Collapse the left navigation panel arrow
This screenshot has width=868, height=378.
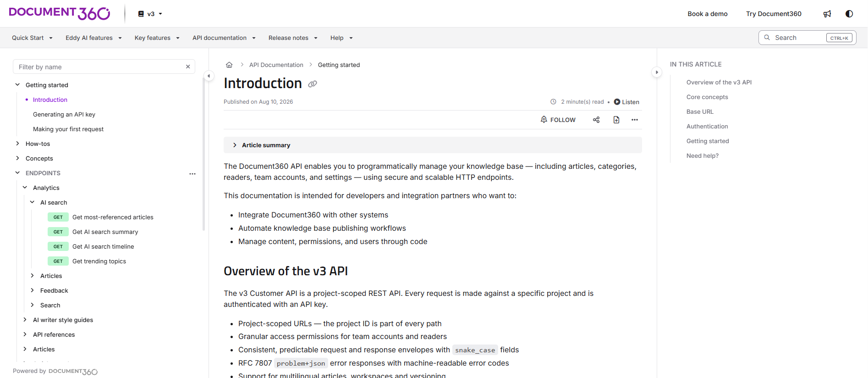coord(209,76)
